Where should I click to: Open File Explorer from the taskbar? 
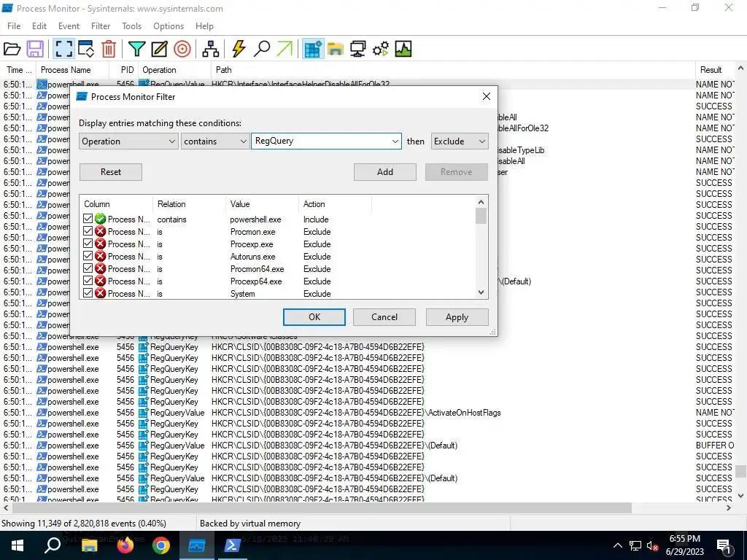[x=89, y=545]
